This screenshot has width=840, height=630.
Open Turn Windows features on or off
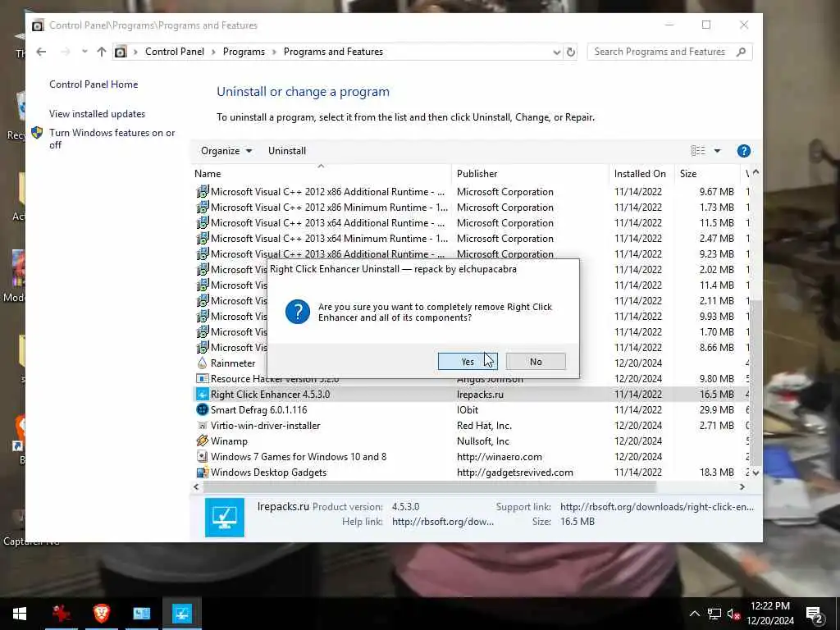click(x=112, y=139)
